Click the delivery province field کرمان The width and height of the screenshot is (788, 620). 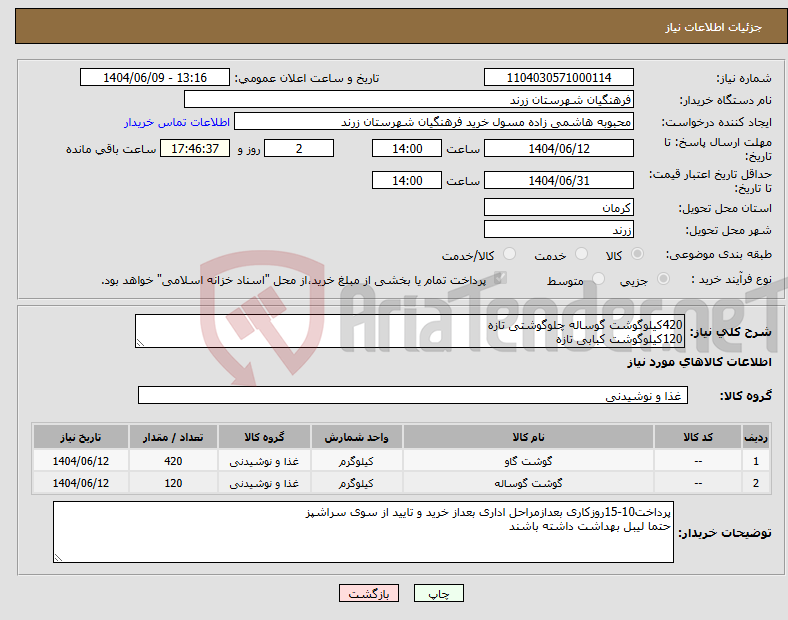[x=558, y=207]
